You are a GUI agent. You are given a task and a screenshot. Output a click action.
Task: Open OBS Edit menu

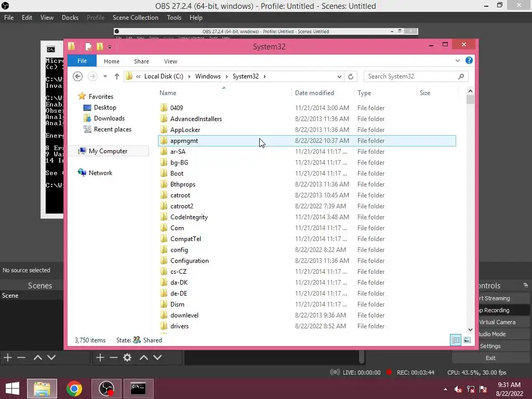click(27, 18)
